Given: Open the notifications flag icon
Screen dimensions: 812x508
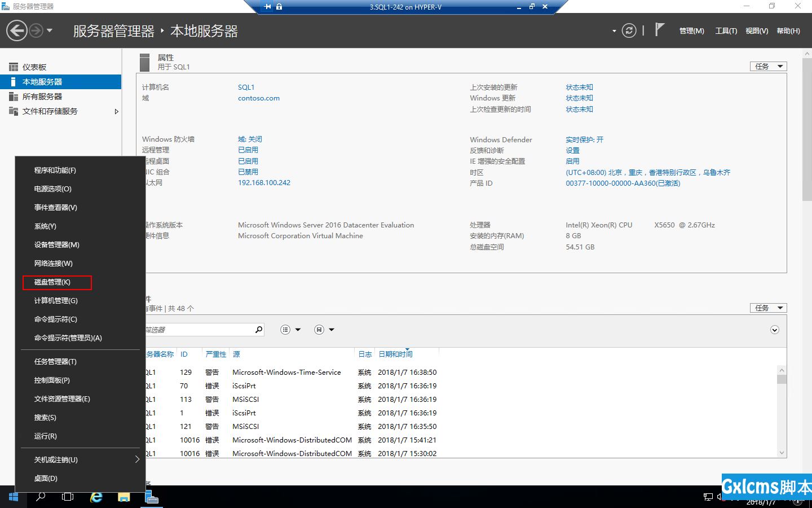Looking at the screenshot, I should [660, 30].
